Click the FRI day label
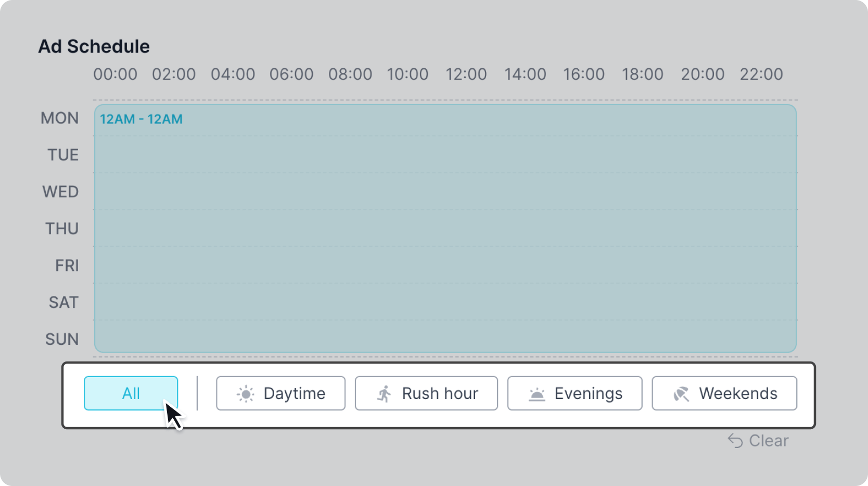Image resolution: width=868 pixels, height=486 pixels. [67, 266]
